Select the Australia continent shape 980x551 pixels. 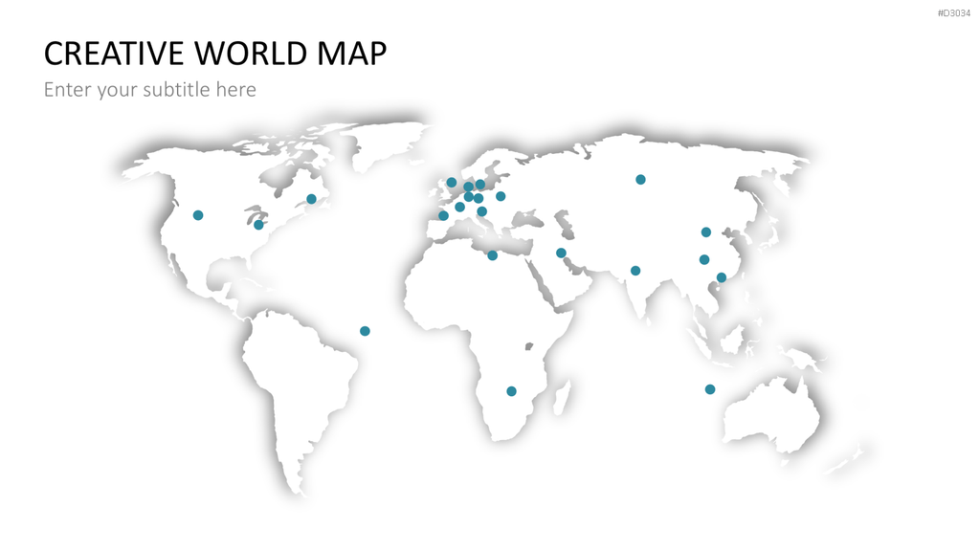point(772,415)
